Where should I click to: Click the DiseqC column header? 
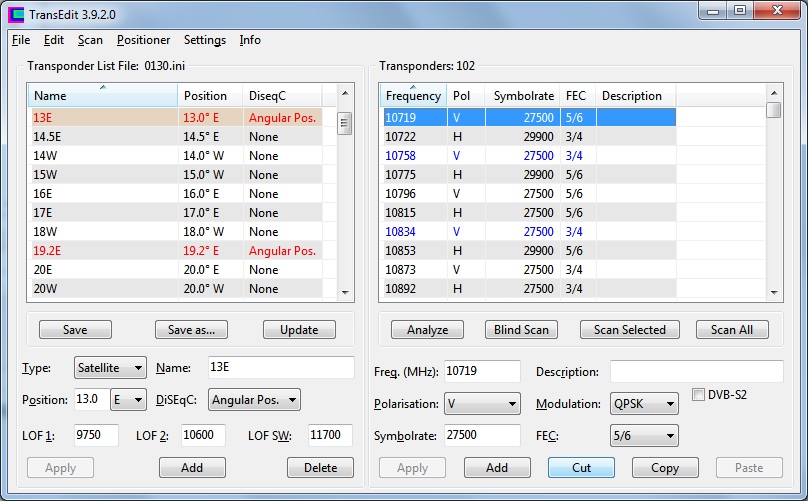282,96
